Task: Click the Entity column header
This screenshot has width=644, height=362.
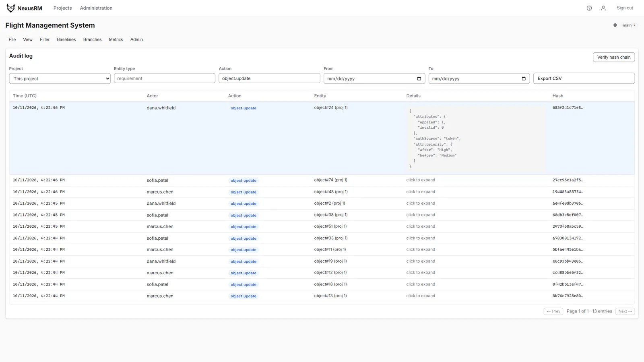Action: (320, 96)
